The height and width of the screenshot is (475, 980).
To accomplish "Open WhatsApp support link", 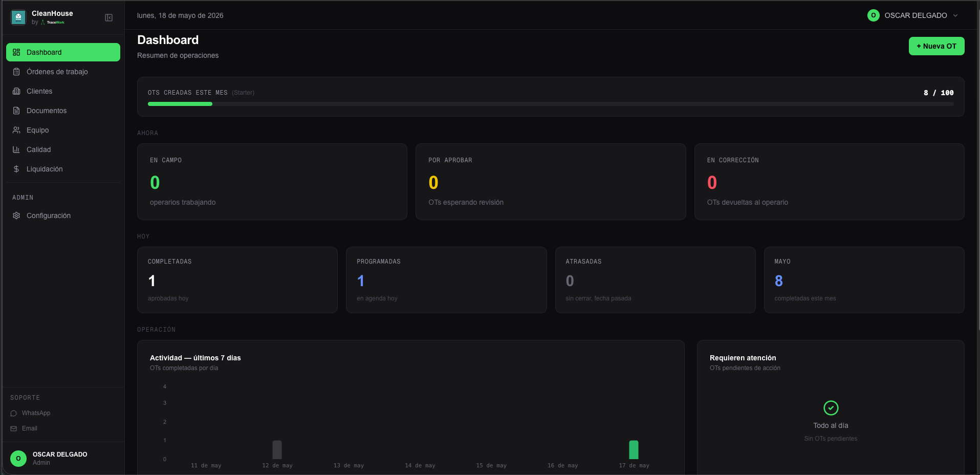I will [31, 413].
